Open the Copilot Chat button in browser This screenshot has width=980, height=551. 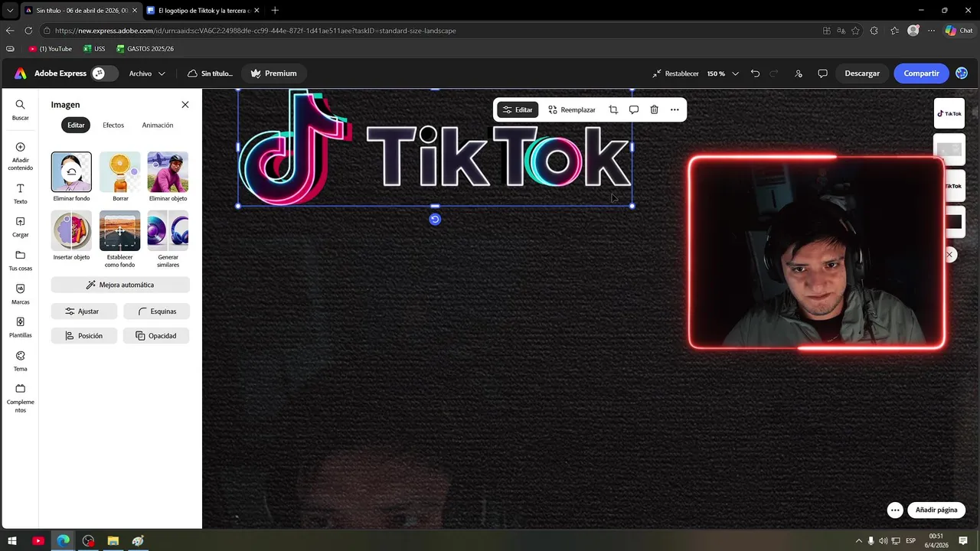tap(959, 31)
